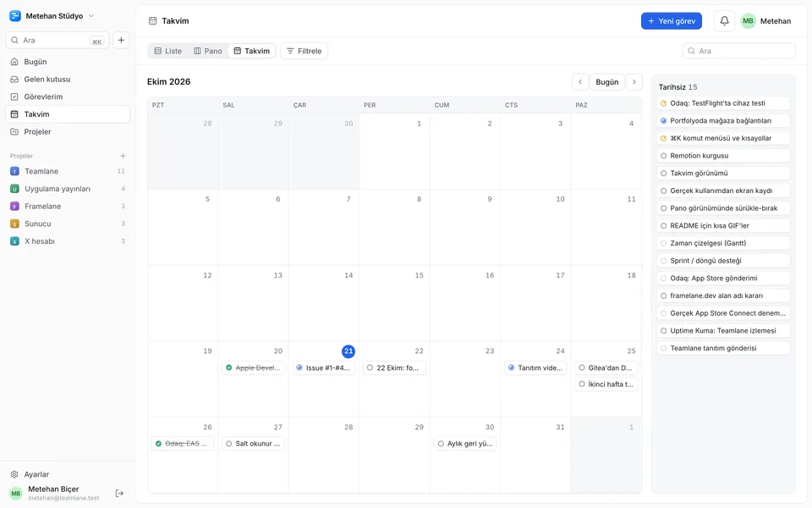Click the notifications bell icon
Image resolution: width=812 pixels, height=508 pixels.
tap(725, 20)
